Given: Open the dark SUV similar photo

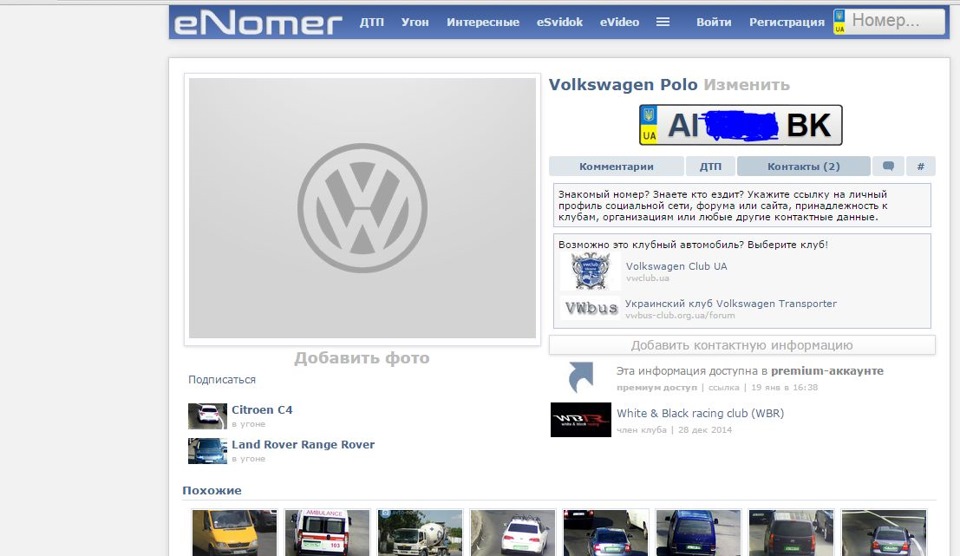Looking at the screenshot, I should click(x=791, y=533).
